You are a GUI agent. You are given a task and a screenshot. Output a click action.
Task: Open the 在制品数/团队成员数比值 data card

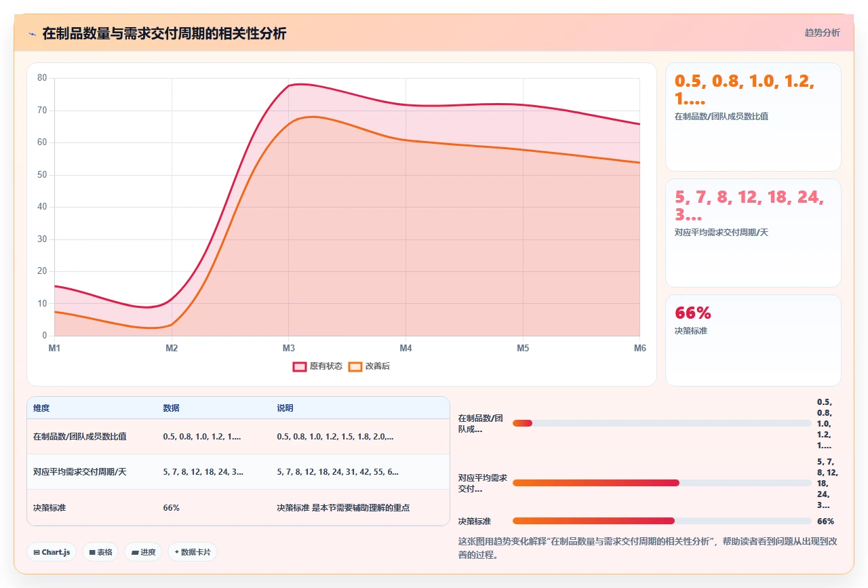tap(753, 117)
